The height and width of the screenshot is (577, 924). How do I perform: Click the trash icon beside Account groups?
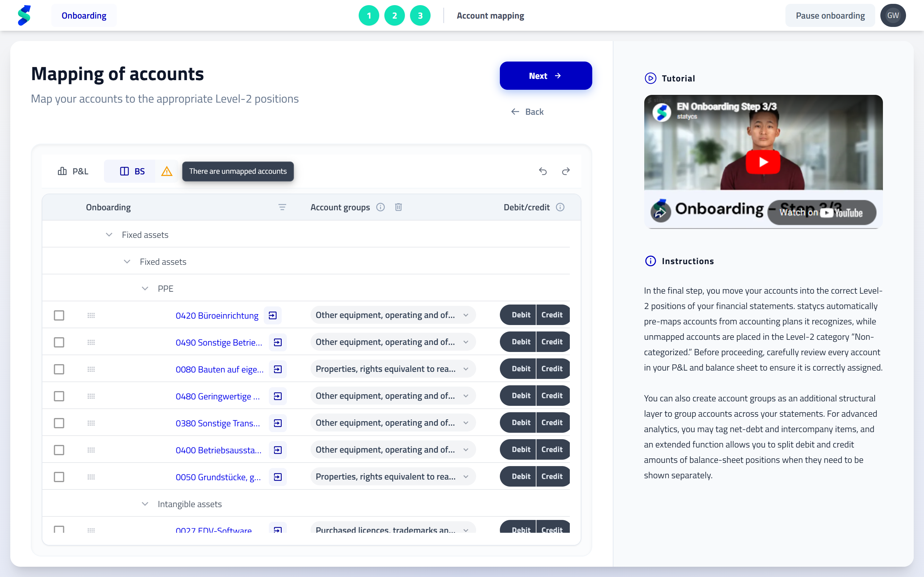tap(398, 207)
